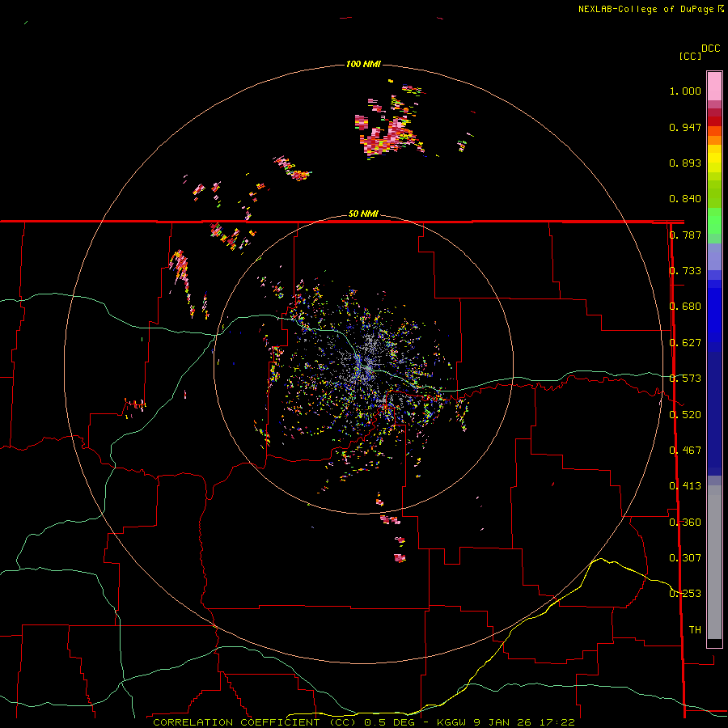Click the 0.947 color scale value
The image size is (728, 728).
coord(685,127)
